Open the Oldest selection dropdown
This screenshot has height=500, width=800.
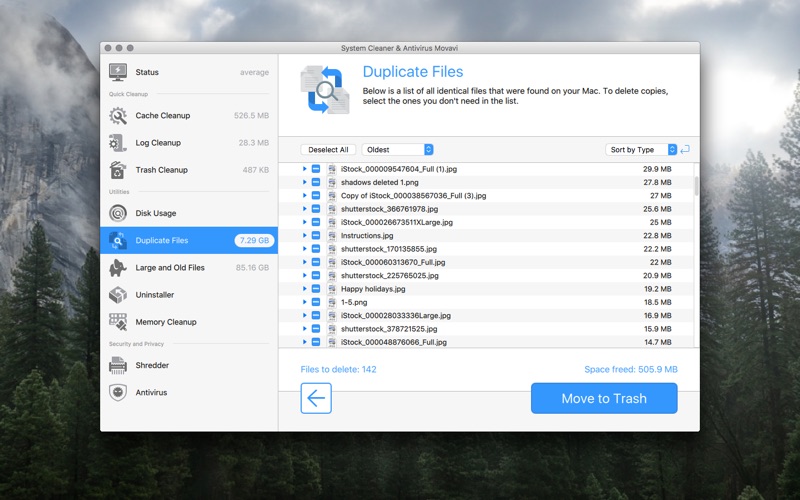(x=398, y=150)
